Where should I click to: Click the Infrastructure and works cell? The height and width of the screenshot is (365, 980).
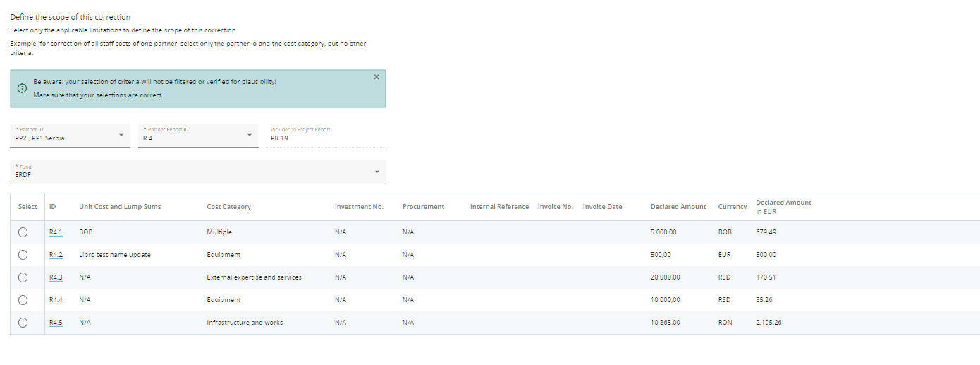pos(245,323)
